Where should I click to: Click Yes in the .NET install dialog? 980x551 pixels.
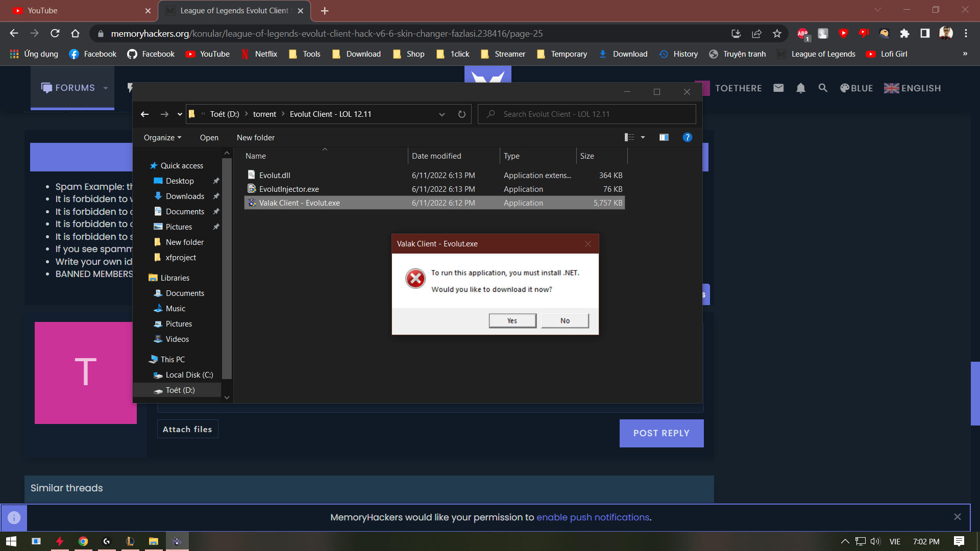512,320
